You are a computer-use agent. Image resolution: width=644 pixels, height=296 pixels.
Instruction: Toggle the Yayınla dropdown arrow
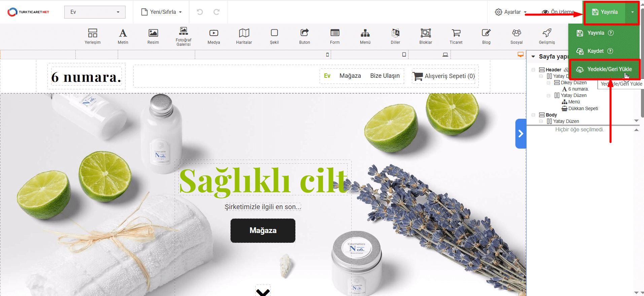pyautogui.click(x=632, y=12)
